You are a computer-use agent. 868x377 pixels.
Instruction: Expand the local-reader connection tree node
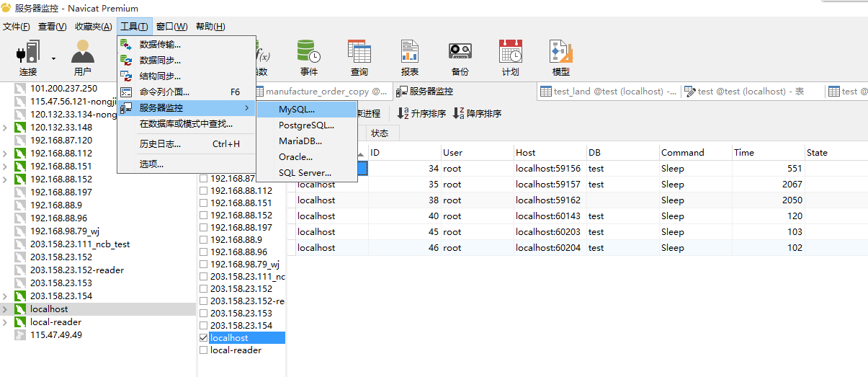click(6, 322)
